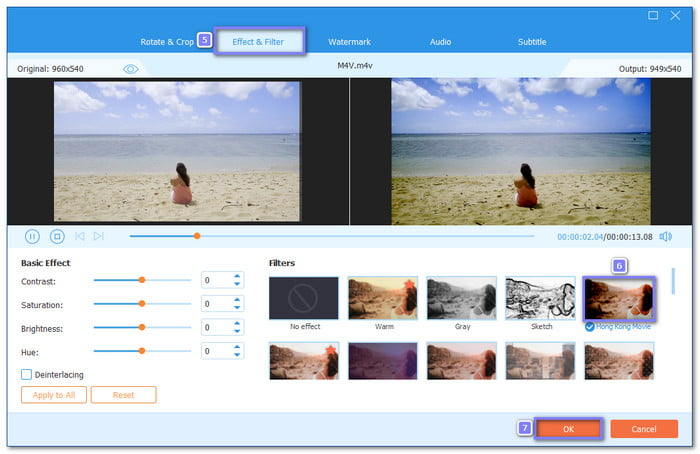Jump to previous frame
Screen dimensions: 700x454
80,236
